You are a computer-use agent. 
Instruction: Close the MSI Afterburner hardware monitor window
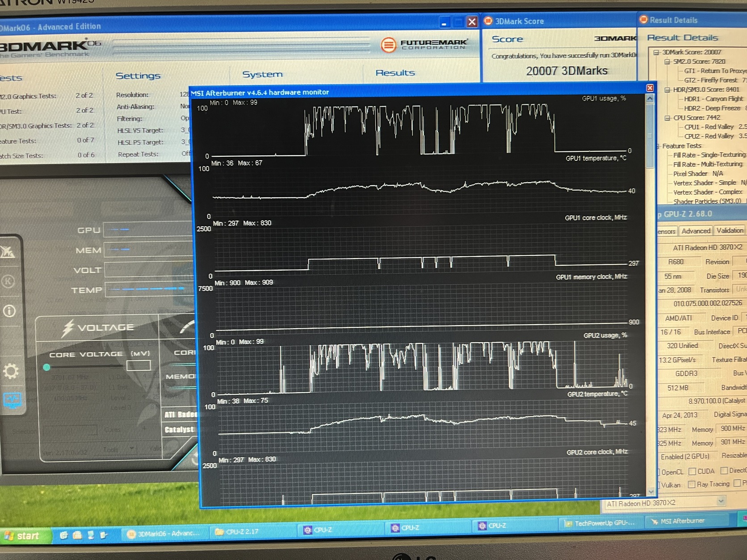650,88
